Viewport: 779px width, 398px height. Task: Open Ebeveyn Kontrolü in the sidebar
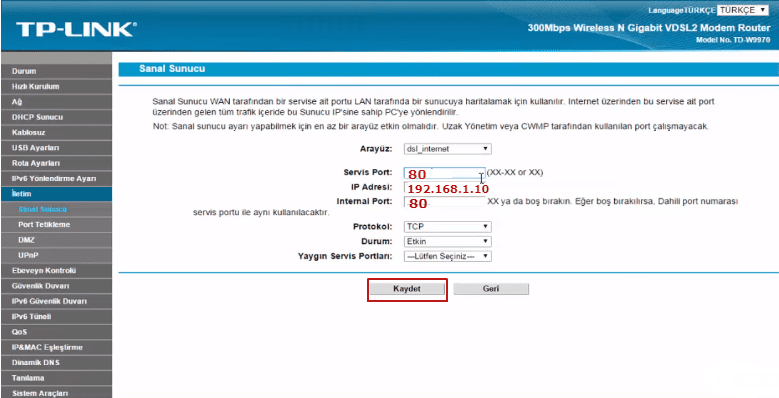pos(56,271)
